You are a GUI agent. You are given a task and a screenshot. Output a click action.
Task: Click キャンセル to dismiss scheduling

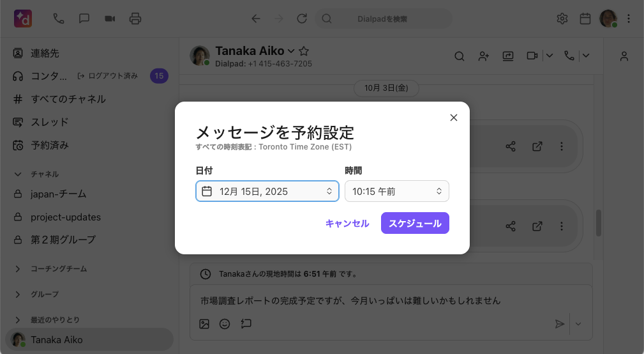(x=347, y=223)
